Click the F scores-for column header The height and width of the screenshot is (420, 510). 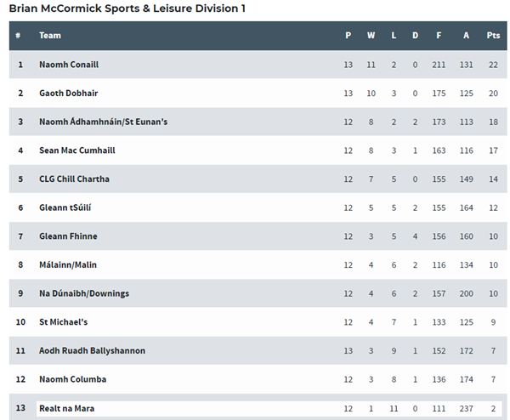439,36
